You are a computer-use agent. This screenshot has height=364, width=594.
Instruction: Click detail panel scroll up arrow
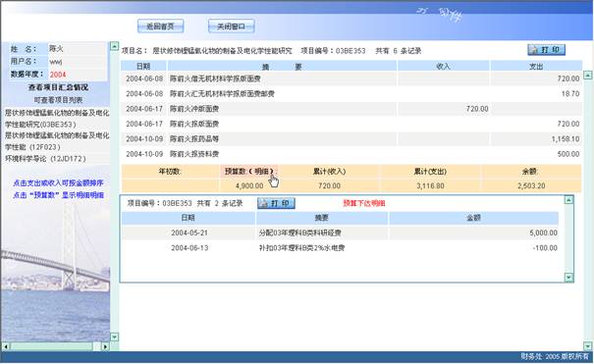click(568, 200)
